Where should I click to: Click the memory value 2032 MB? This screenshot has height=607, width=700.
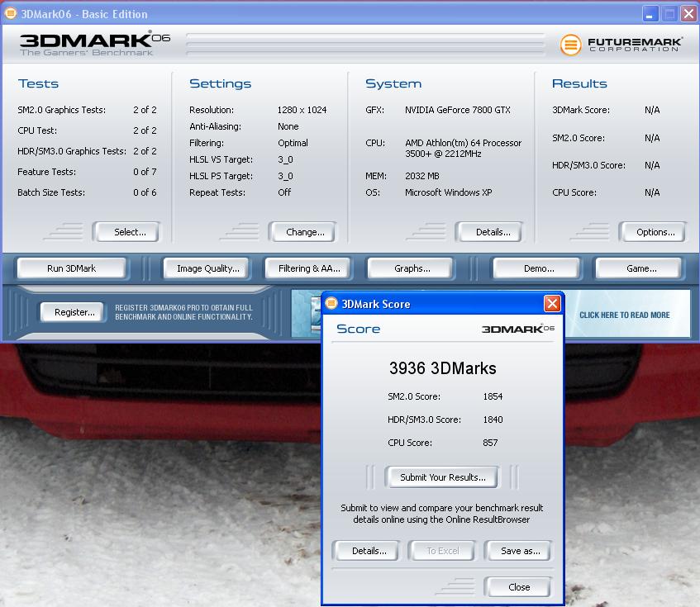click(x=421, y=176)
